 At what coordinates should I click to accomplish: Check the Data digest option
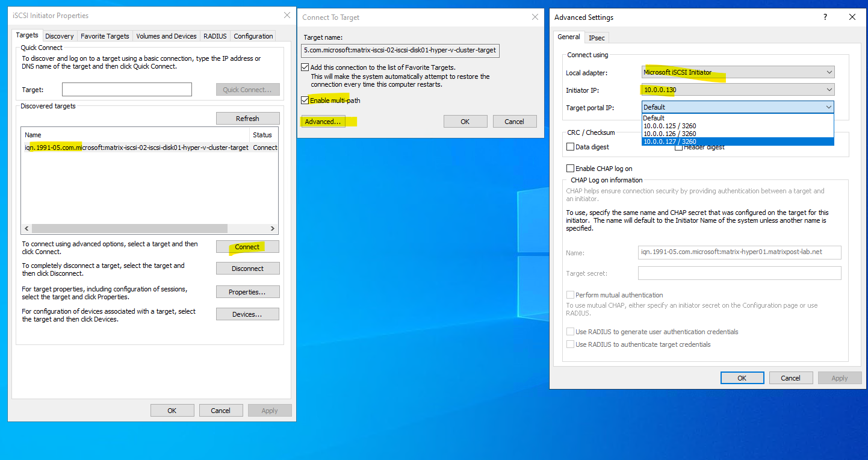[571, 147]
